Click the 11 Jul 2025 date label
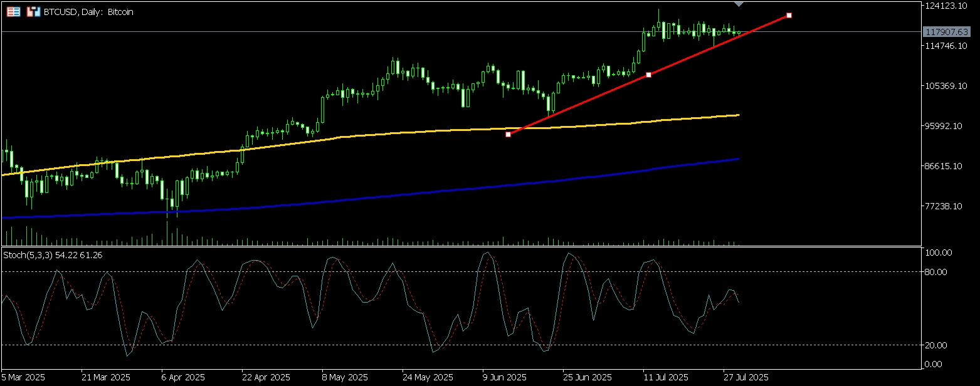980x386 pixels. [x=665, y=378]
